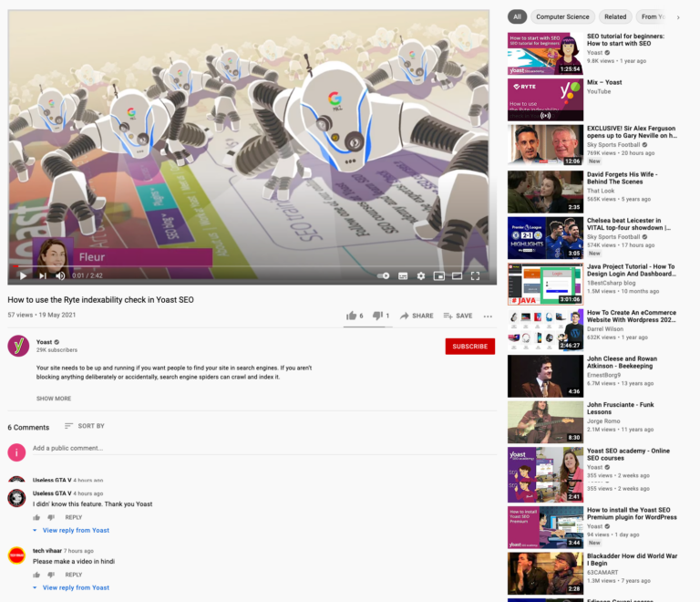Like the Useless GTA V comment

[36, 517]
